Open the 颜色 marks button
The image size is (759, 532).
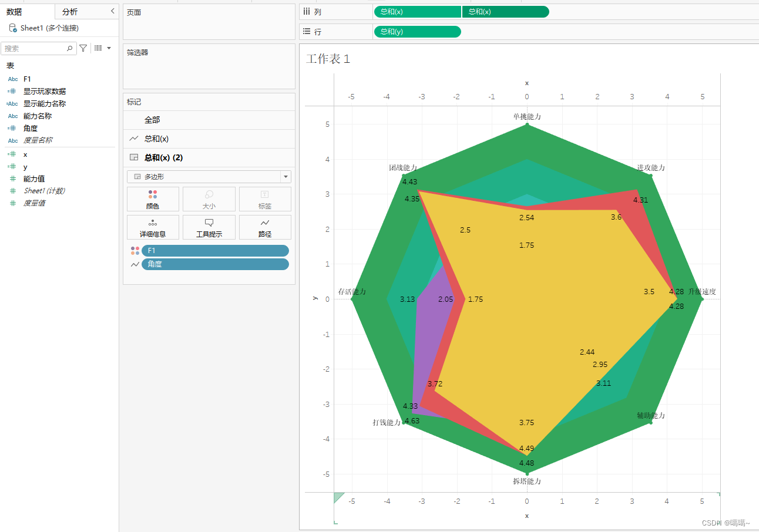[153, 199]
